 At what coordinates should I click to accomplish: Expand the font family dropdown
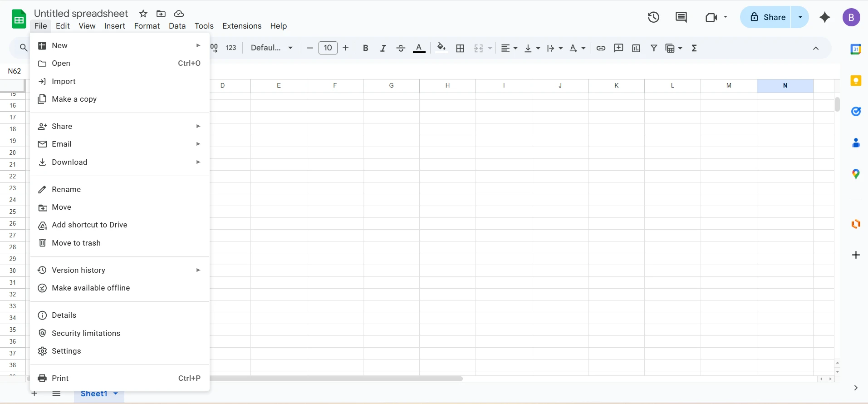(x=272, y=48)
